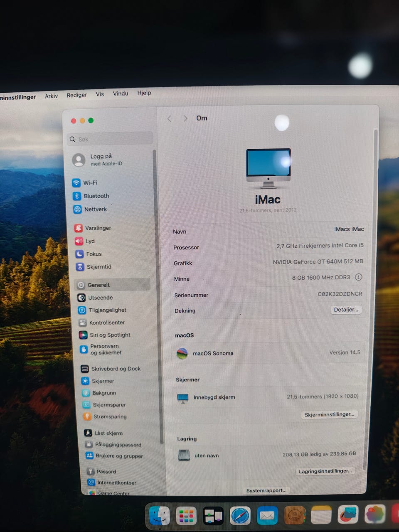Viewport: 399px width, 532px height.
Task: Select Lyd sound settings
Action: click(85, 241)
